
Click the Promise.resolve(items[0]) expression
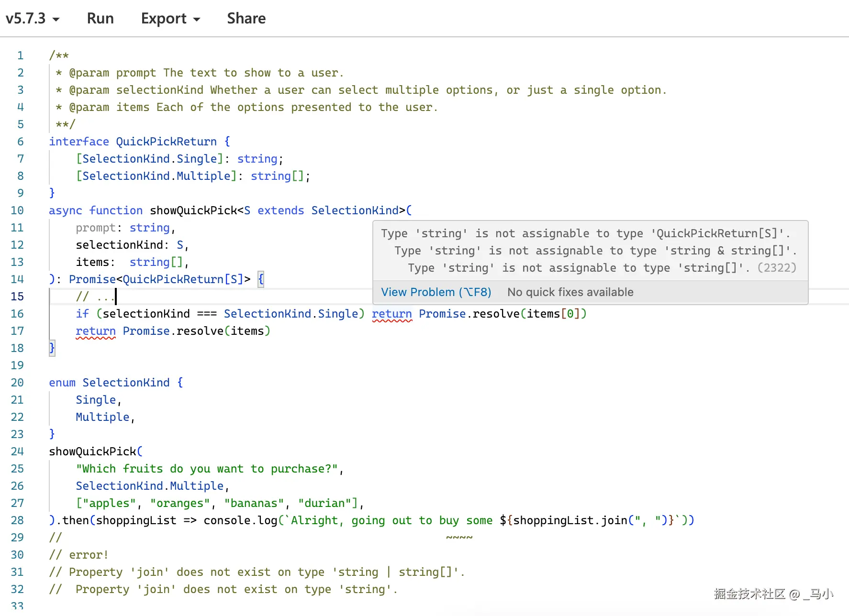pyautogui.click(x=503, y=314)
